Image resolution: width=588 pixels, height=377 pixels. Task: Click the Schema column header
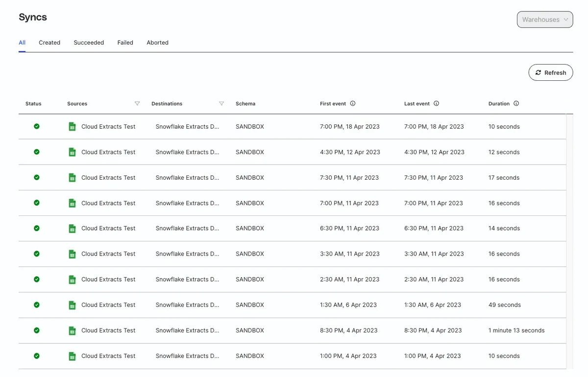pos(245,104)
